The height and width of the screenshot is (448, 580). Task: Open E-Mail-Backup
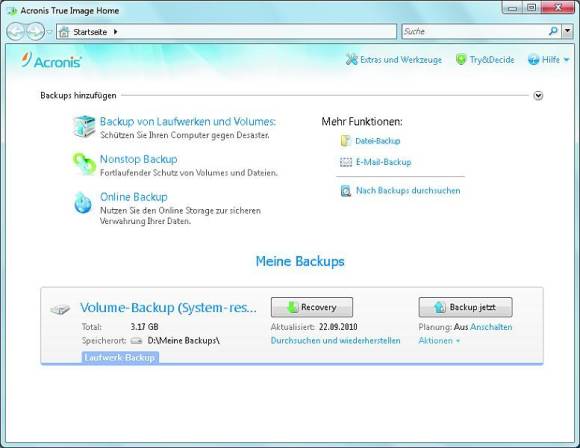coord(384,162)
